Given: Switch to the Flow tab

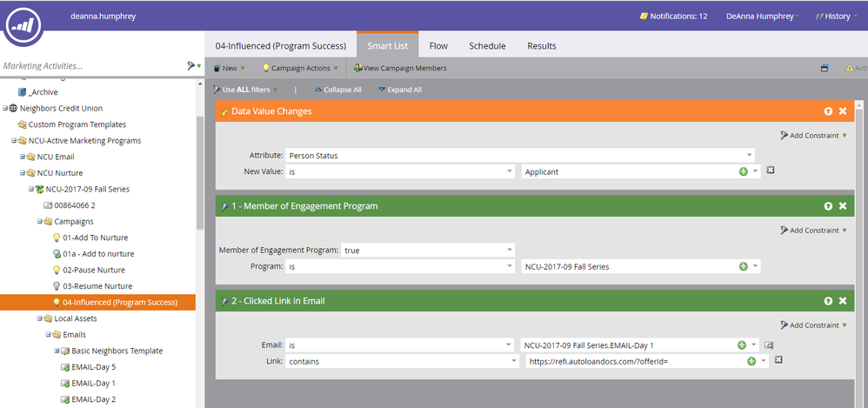Looking at the screenshot, I should (438, 46).
